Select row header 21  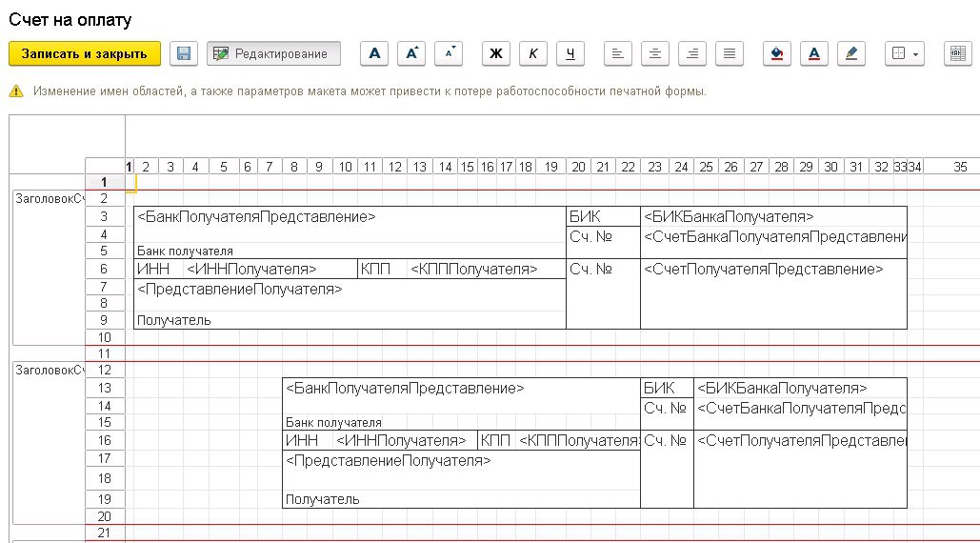105,533
